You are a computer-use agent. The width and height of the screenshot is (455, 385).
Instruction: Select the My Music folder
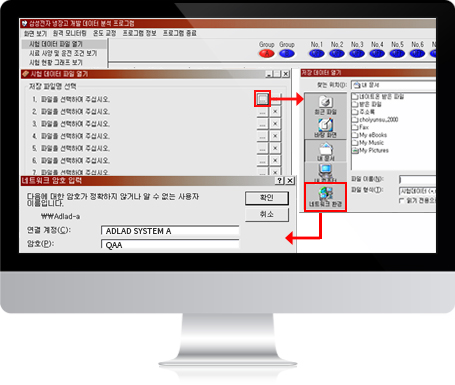coord(368,143)
